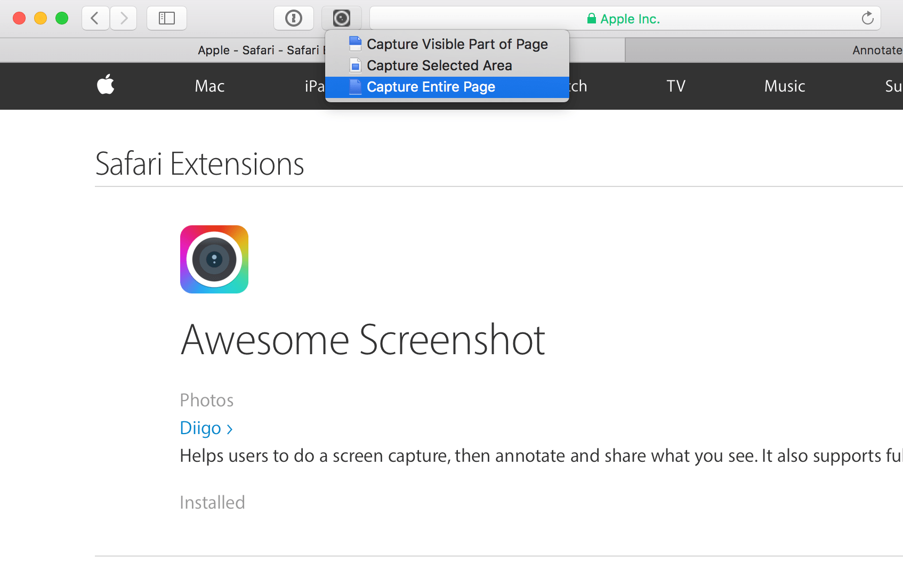This screenshot has height=588, width=903.
Task: Select Capture Visible Part of Page
Action: click(457, 44)
